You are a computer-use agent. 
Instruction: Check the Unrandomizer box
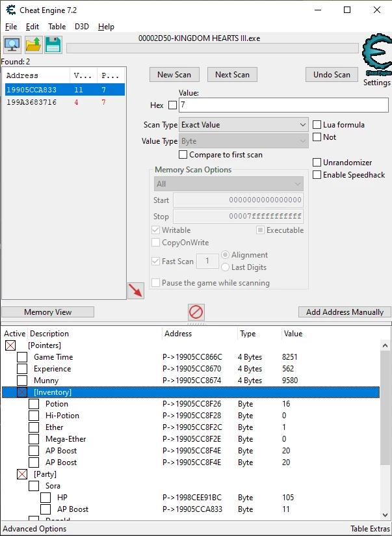[x=317, y=163]
